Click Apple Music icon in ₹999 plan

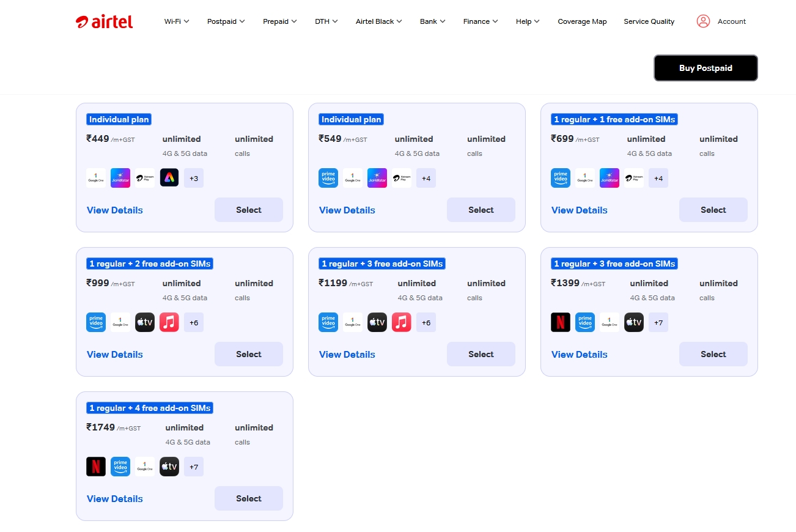169,322
